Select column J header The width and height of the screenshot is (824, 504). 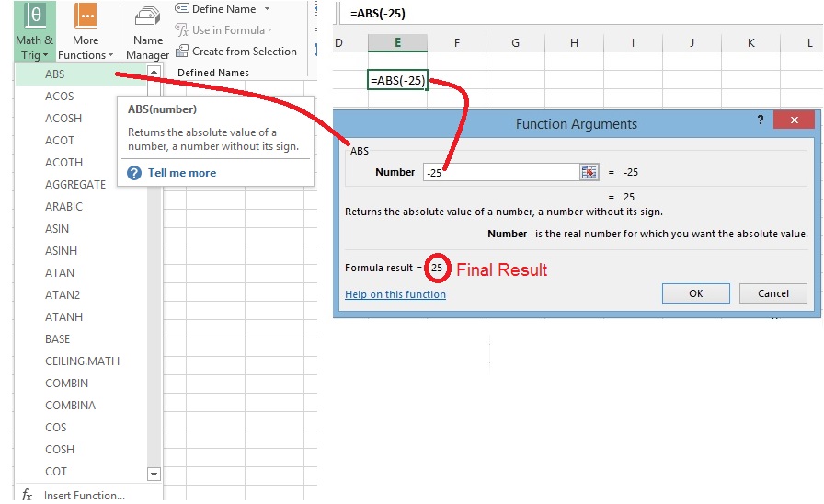tap(692, 42)
